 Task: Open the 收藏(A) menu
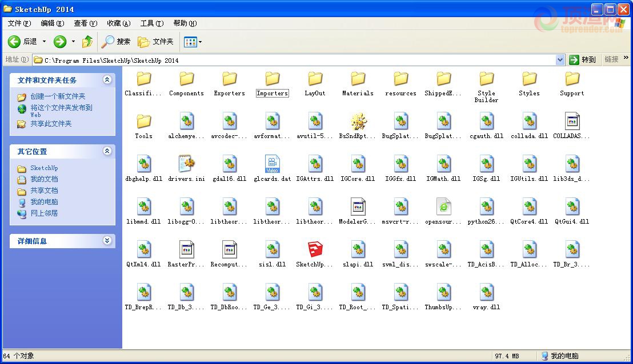119,23
